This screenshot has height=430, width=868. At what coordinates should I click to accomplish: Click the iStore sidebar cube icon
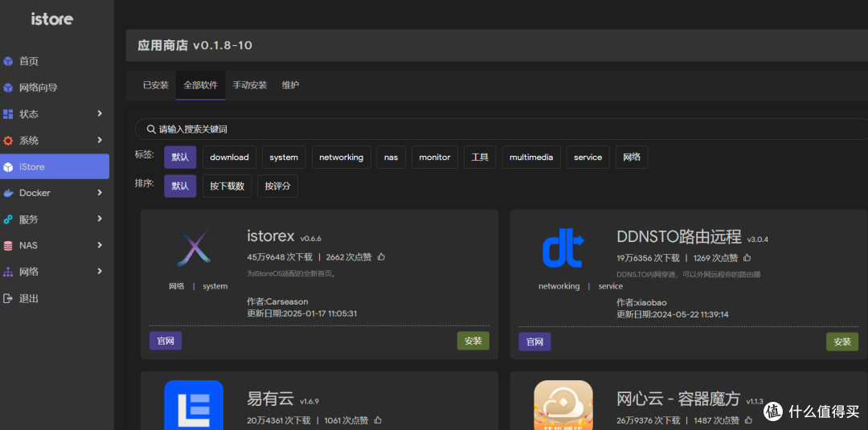[x=8, y=166]
